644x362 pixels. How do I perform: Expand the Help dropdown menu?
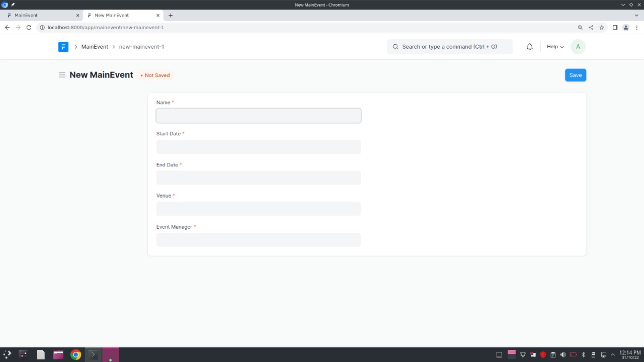tap(555, 47)
